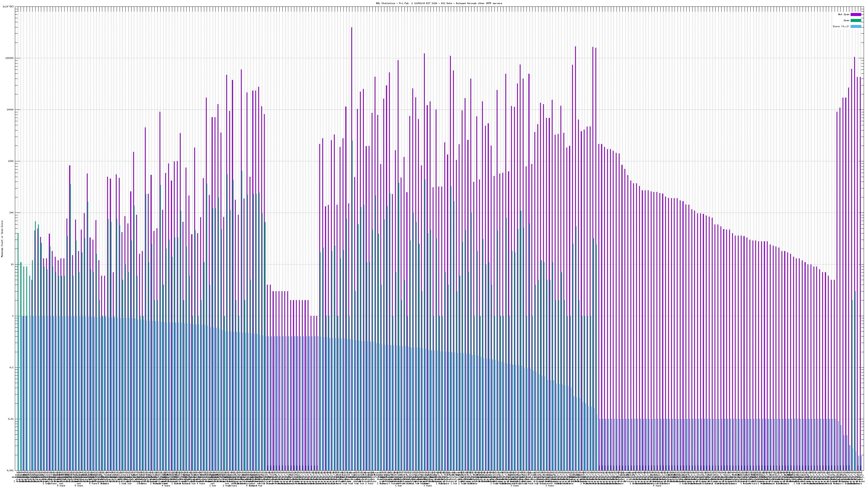Click the vertical 'Message Count or Spam Score' axis title
The width and height of the screenshot is (868, 488).
pyautogui.click(x=2, y=239)
